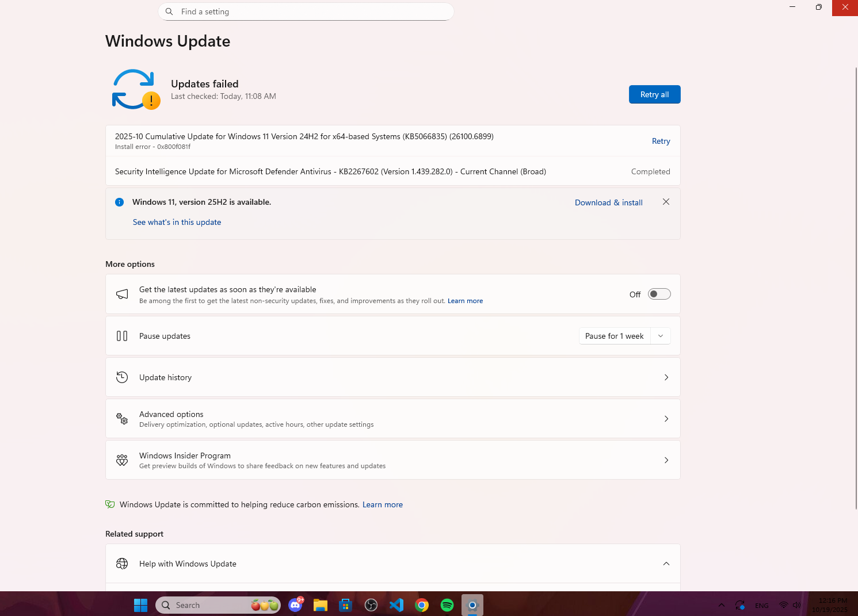
Task: Open the Wi-Fi network tray icon
Action: point(783,605)
